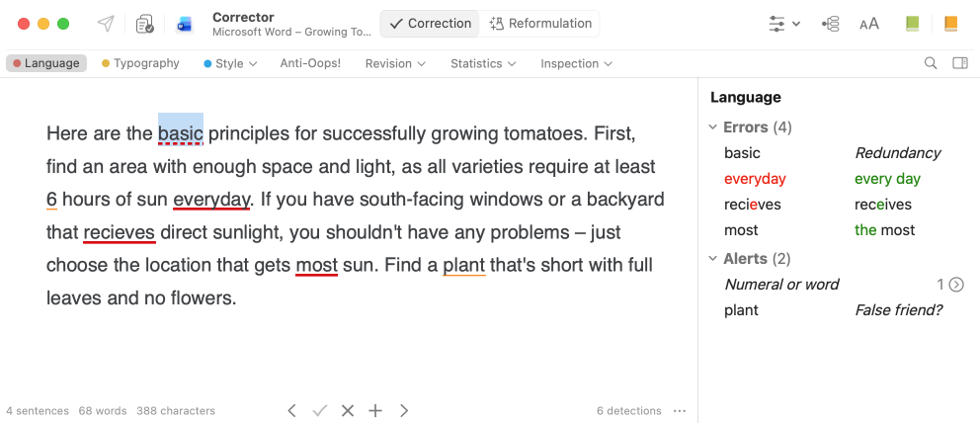Click the text size AA icon
Image resolution: width=980 pixels, height=423 pixels.
pyautogui.click(x=869, y=24)
